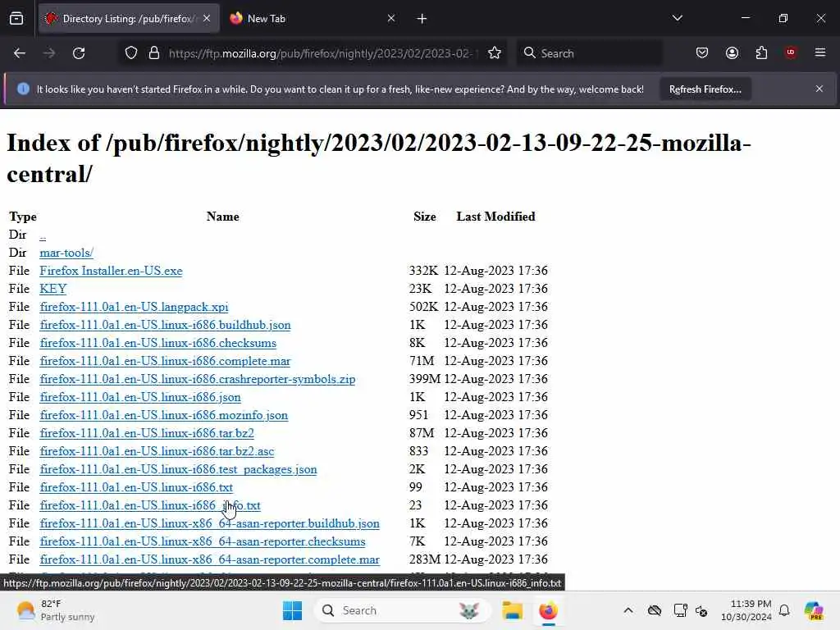Open linux-x86_64-asan-reporter.checksums link

(203, 541)
